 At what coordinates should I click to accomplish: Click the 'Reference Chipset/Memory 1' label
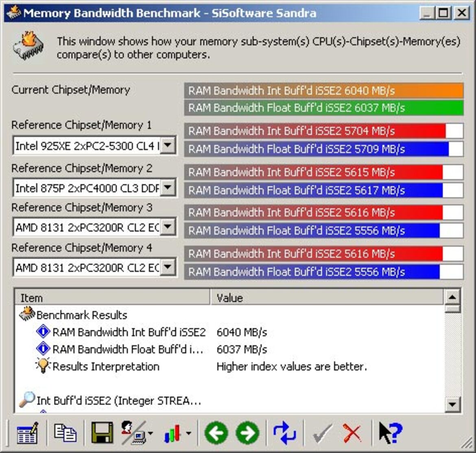click(x=81, y=125)
